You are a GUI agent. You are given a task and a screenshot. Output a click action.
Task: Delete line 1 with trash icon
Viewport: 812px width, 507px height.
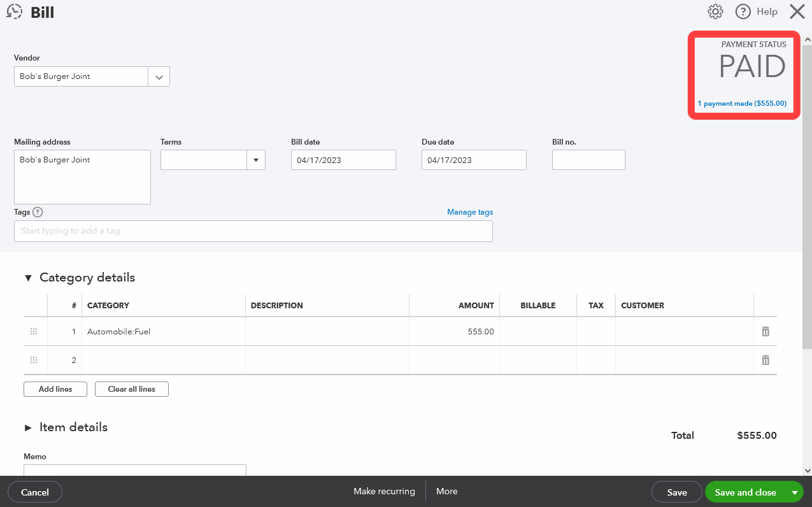pyautogui.click(x=766, y=331)
